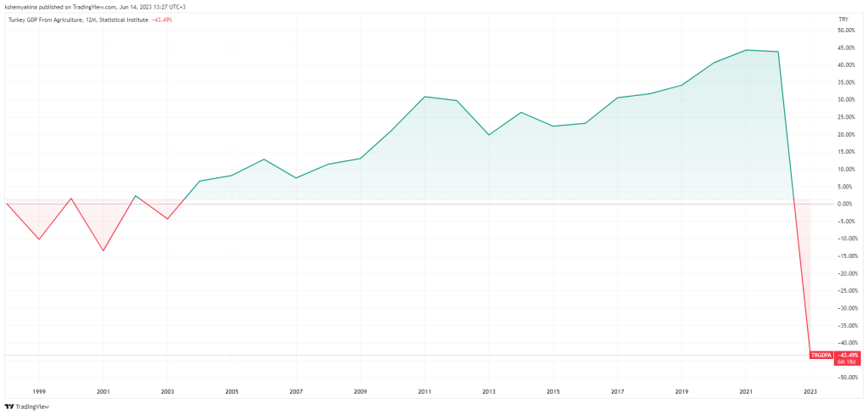Click the 25.00% label on price scale

tap(848, 117)
